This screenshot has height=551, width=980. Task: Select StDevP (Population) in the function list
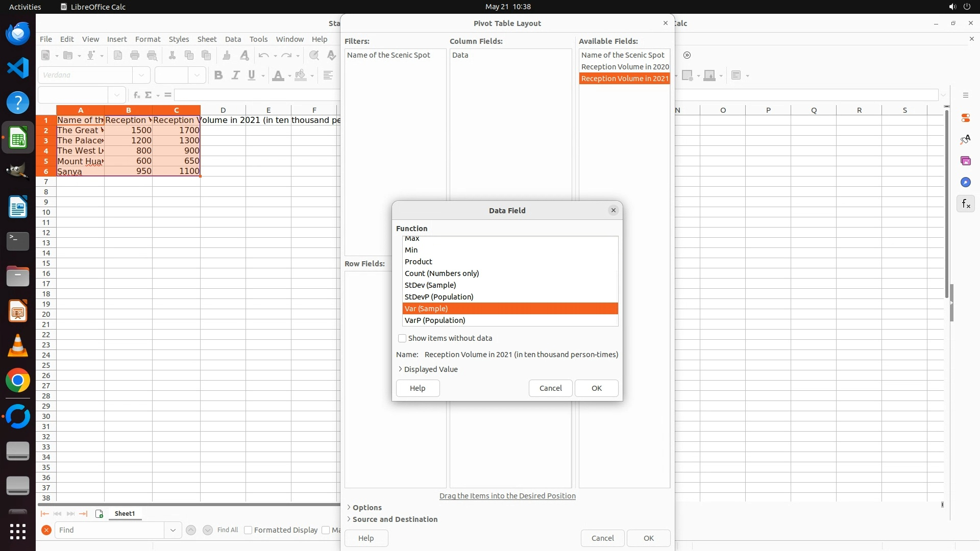pyautogui.click(x=439, y=297)
